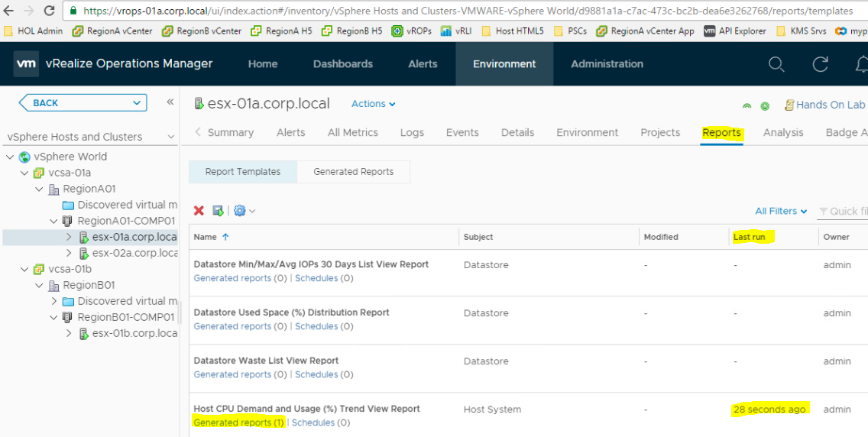Reload the browser page
This screenshot has height=437, width=868.
49,11
